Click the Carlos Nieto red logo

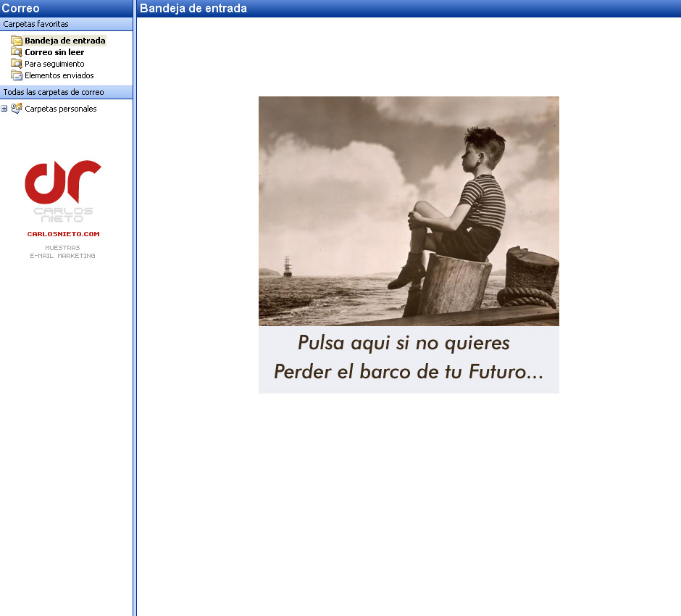(x=63, y=182)
